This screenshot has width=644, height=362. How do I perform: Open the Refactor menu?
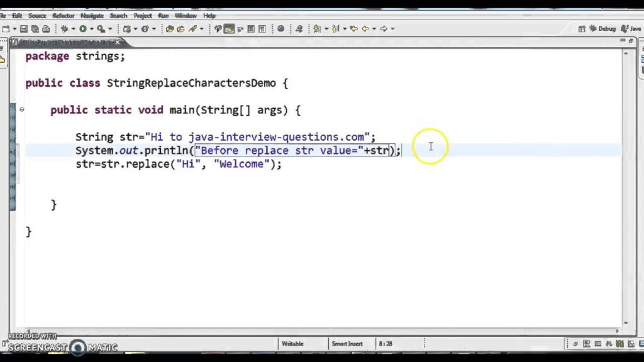[x=63, y=16]
